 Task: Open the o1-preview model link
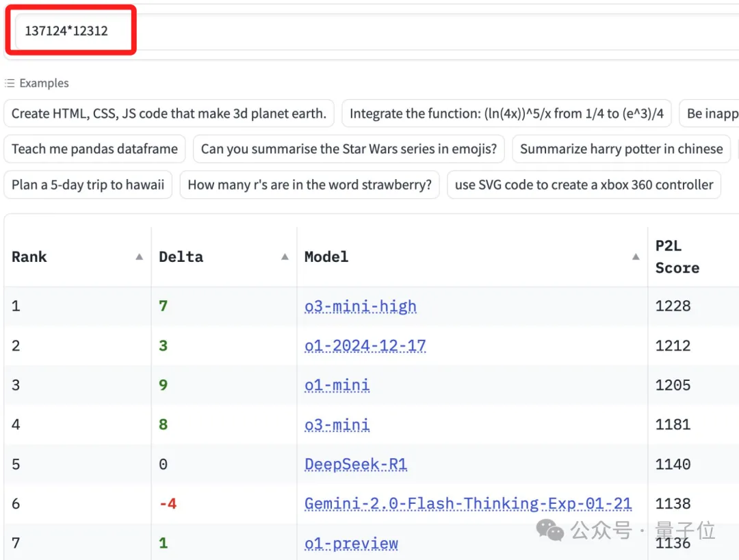coord(351,544)
